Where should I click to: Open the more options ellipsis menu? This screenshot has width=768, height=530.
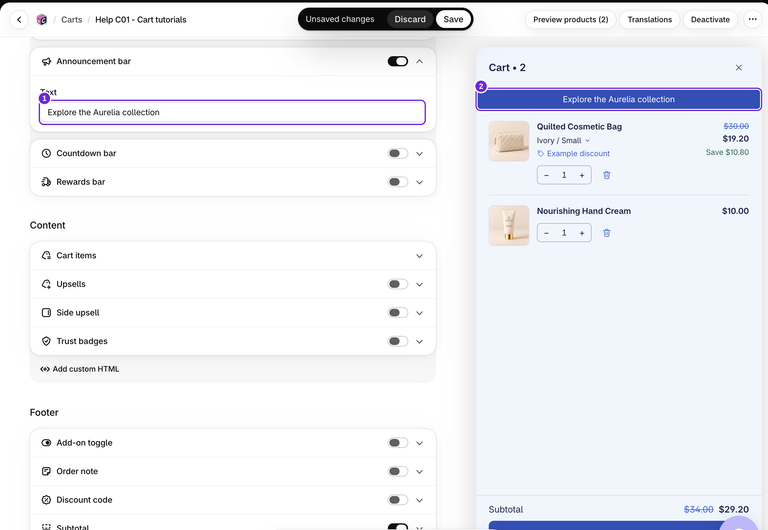pyautogui.click(x=753, y=20)
